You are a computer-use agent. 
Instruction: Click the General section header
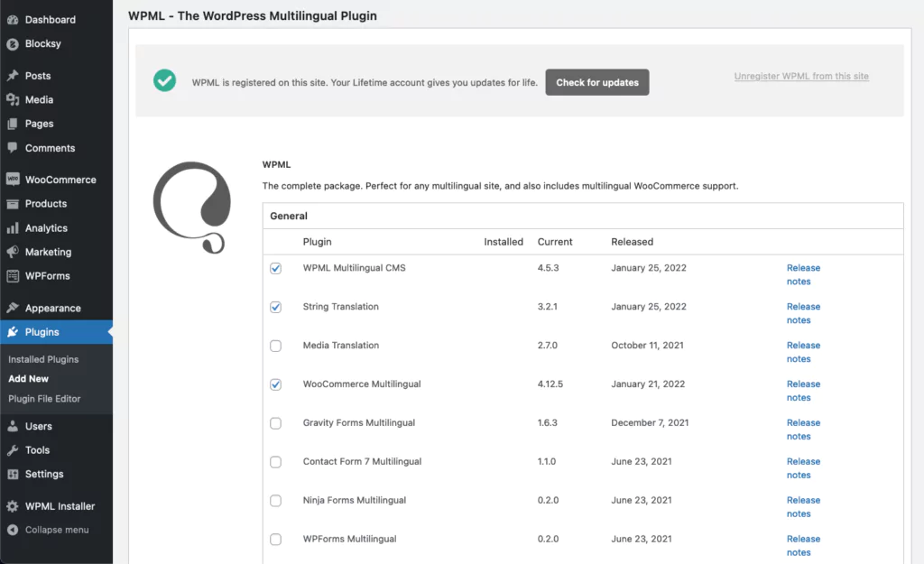289,216
